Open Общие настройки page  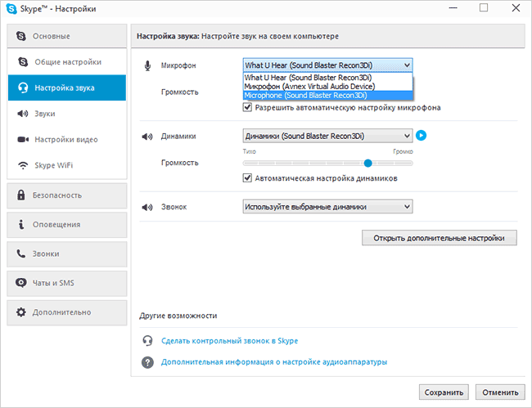tap(67, 61)
